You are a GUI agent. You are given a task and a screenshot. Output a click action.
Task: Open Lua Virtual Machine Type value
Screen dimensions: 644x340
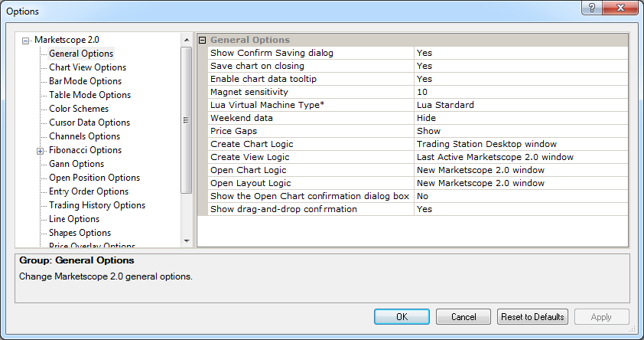[x=520, y=105]
